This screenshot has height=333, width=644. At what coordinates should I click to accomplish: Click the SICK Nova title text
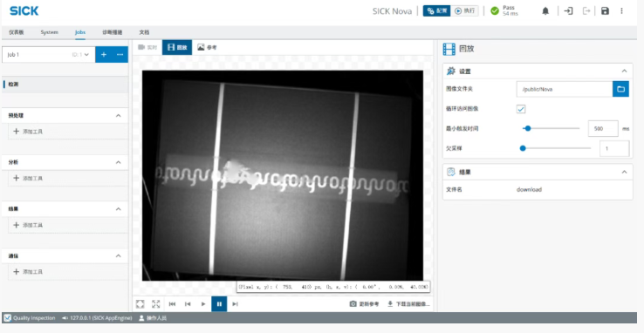(392, 11)
